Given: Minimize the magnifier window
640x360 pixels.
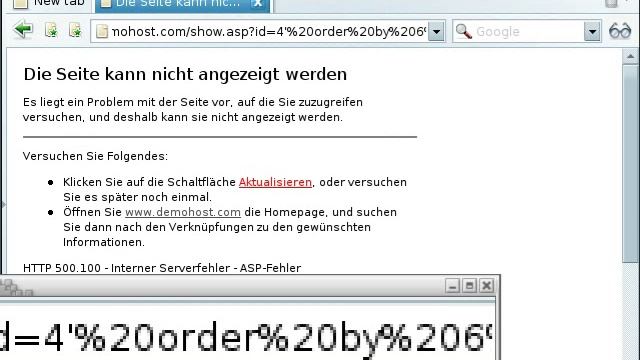Looking at the screenshot, I should tap(452, 286).
